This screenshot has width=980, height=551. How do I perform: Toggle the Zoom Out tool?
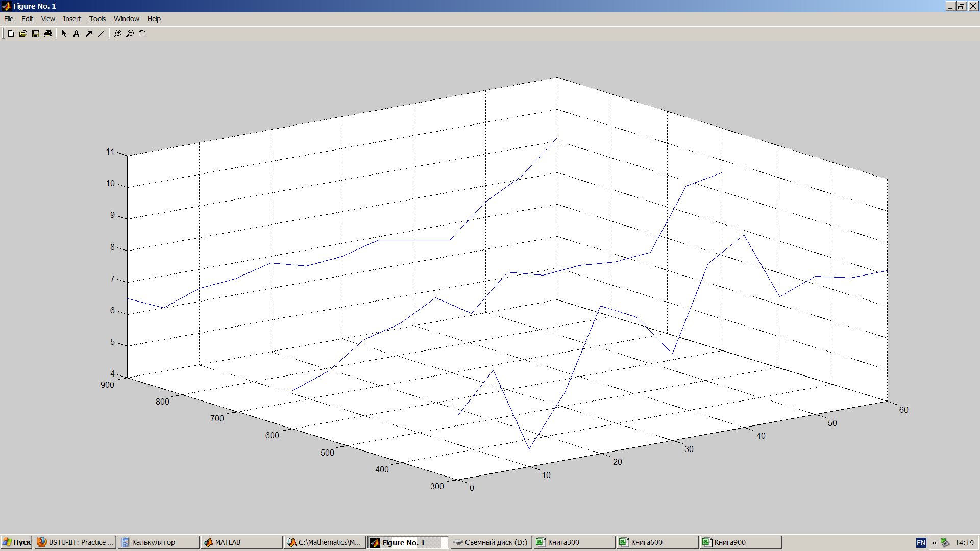click(x=130, y=34)
